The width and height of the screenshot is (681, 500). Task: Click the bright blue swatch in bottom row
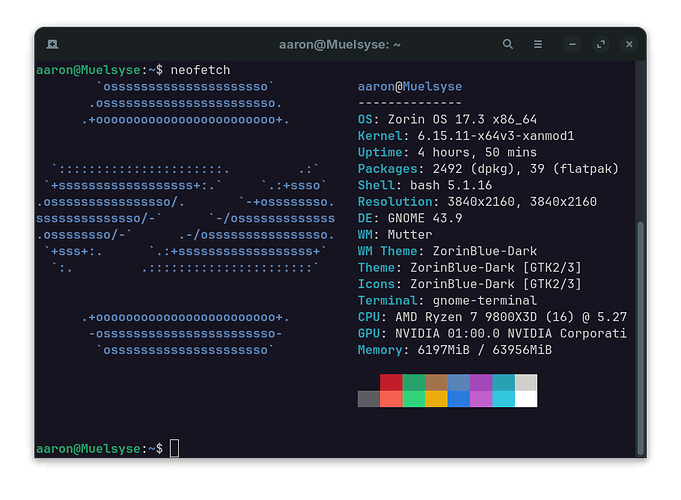tap(459, 399)
